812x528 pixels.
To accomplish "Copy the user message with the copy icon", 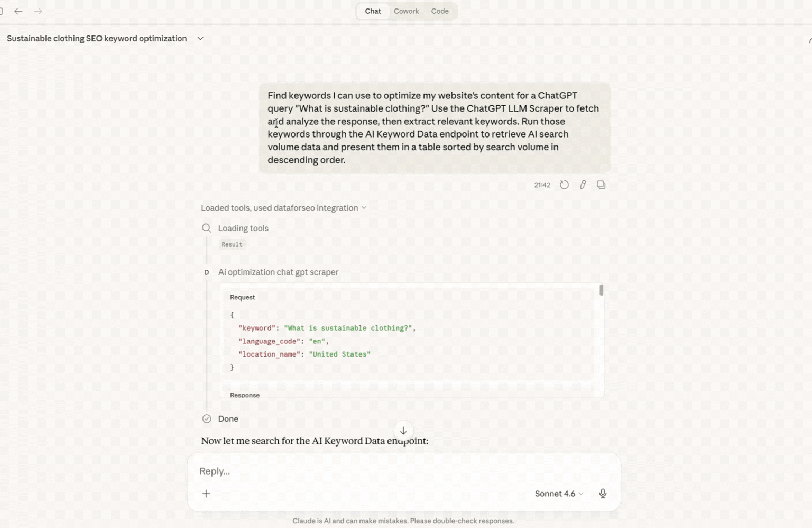I will coord(601,185).
